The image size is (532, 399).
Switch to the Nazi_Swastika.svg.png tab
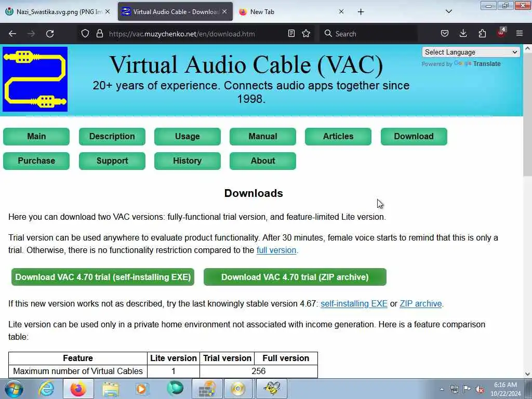pos(58,11)
